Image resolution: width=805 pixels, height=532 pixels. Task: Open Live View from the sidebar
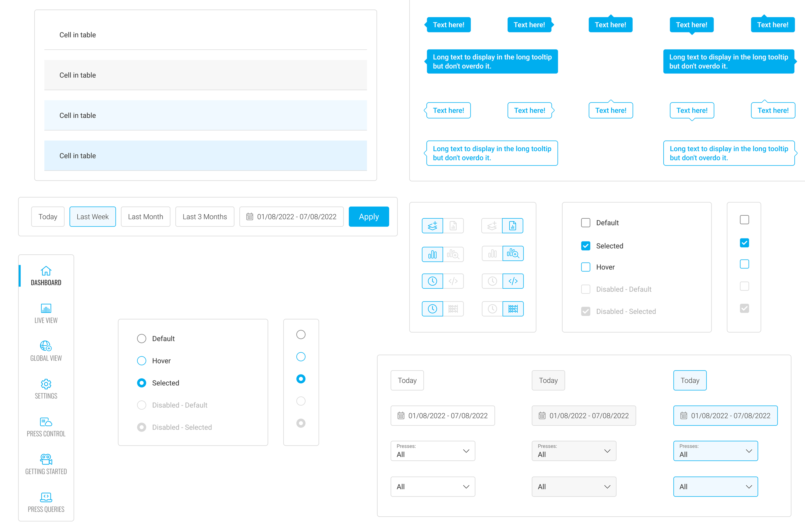pyautogui.click(x=46, y=309)
